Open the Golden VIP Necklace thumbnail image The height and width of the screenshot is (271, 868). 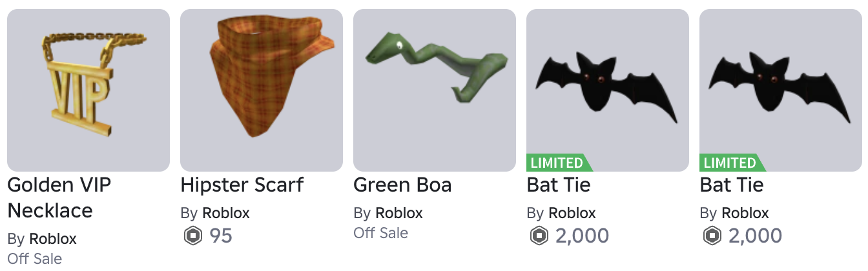pyautogui.click(x=88, y=90)
